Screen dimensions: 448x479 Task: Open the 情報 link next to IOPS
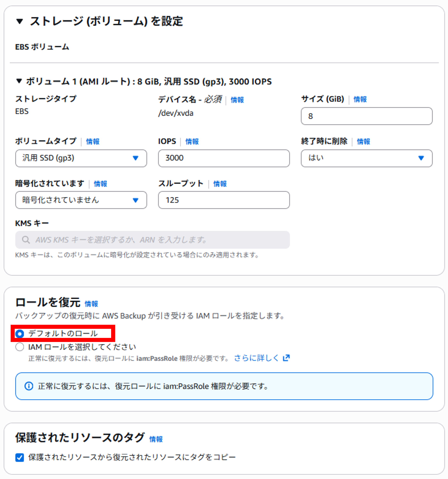click(192, 141)
